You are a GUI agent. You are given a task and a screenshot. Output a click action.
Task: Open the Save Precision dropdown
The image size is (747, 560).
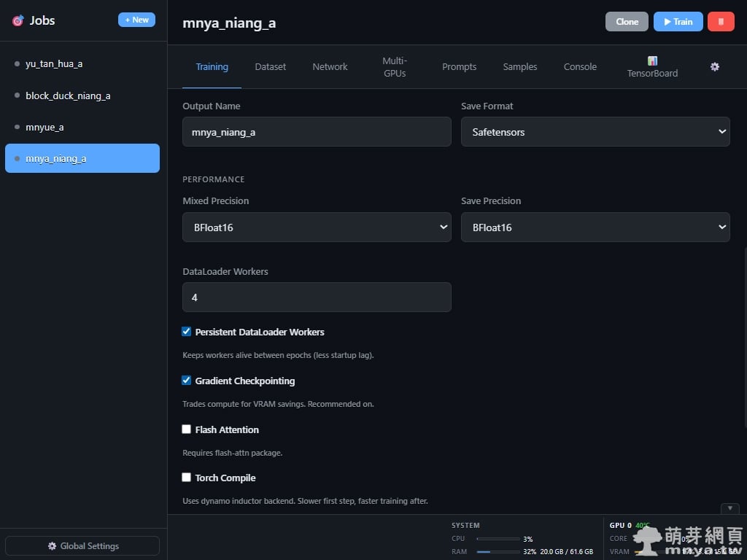point(595,227)
